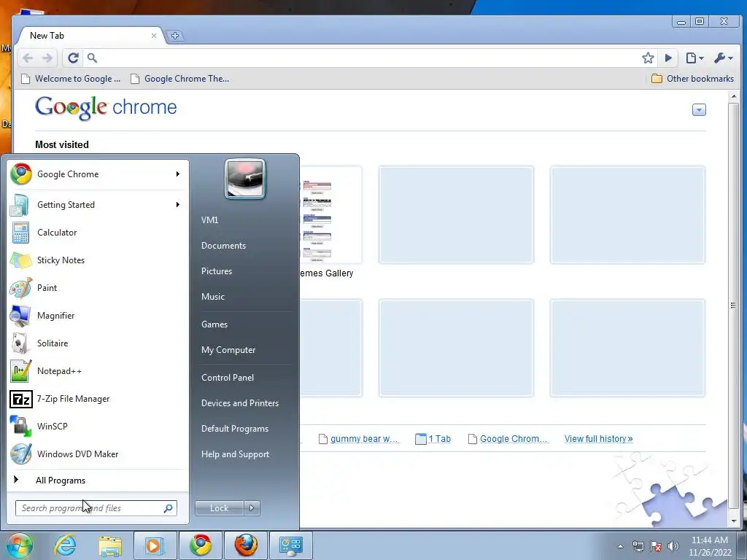747x560 pixels.
Task: Open Chrome's page menu icon
Action: click(x=694, y=58)
